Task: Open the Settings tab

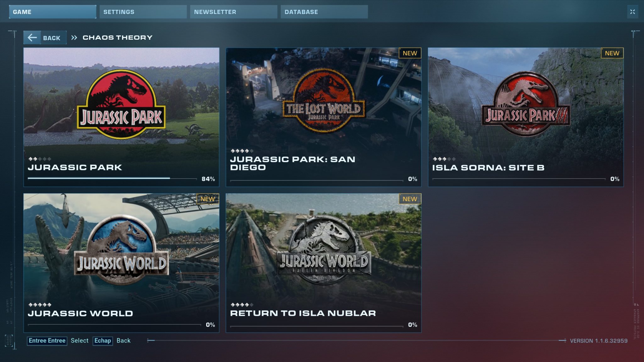Action: coord(143,12)
